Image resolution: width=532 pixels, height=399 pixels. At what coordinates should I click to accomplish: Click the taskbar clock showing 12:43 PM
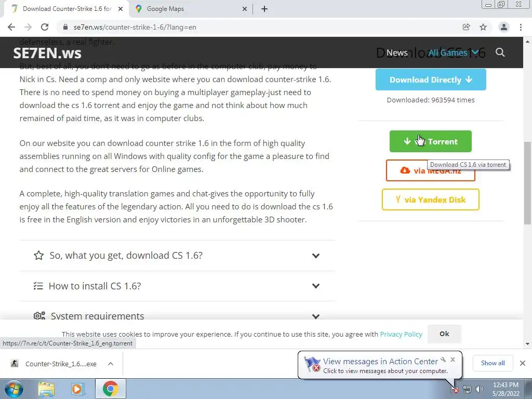click(x=506, y=389)
